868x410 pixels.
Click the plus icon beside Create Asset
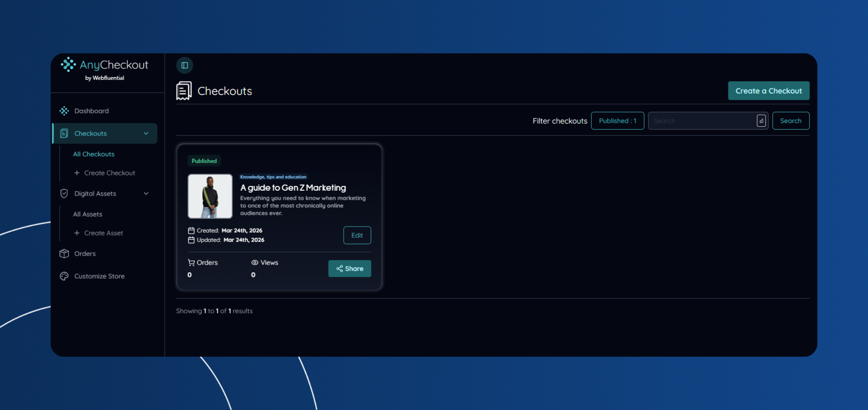pos(77,233)
